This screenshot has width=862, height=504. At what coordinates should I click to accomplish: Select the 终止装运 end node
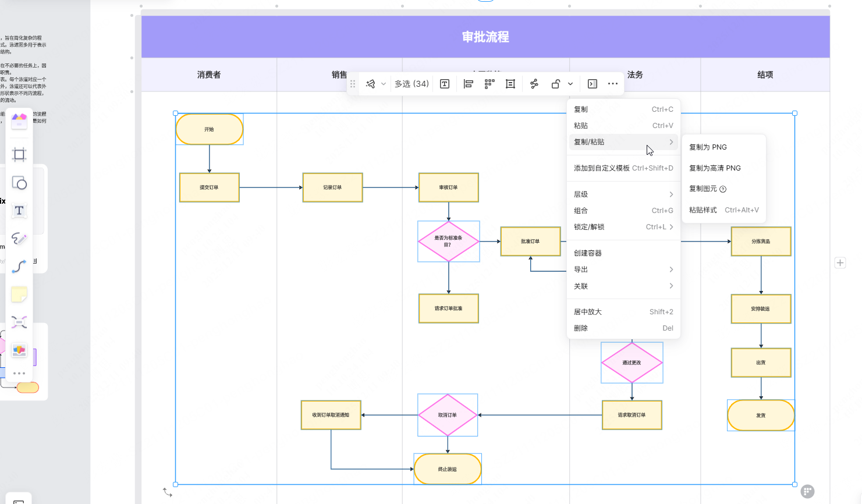click(x=448, y=469)
